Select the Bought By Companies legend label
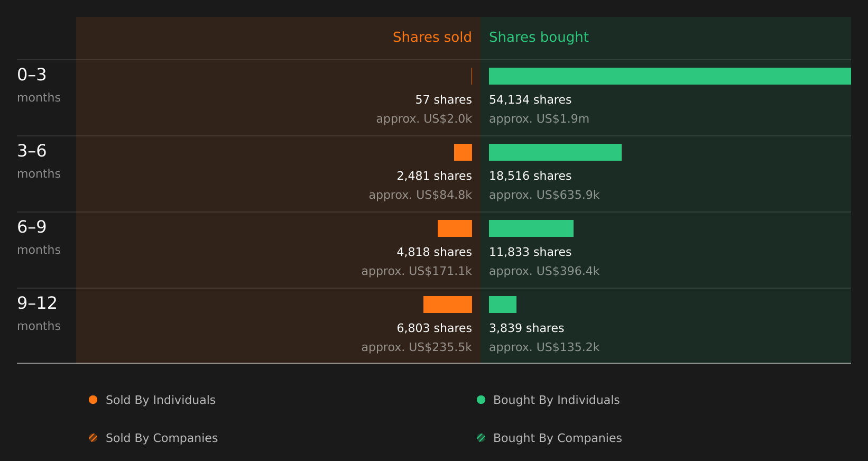Image resolution: width=868 pixels, height=461 pixels. [x=557, y=438]
